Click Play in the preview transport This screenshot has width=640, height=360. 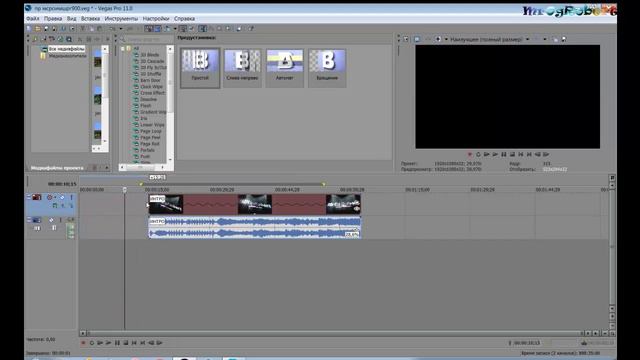pyautogui.click(x=495, y=154)
